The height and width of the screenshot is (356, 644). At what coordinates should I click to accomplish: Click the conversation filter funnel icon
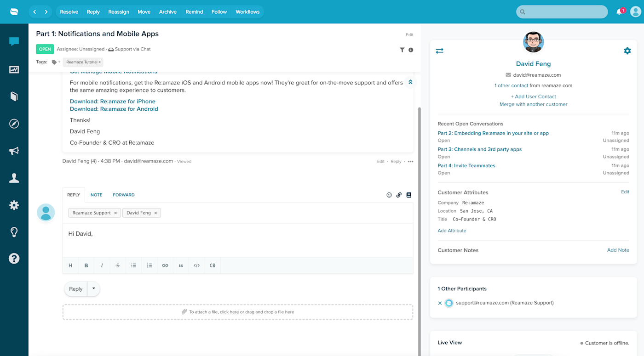click(402, 50)
